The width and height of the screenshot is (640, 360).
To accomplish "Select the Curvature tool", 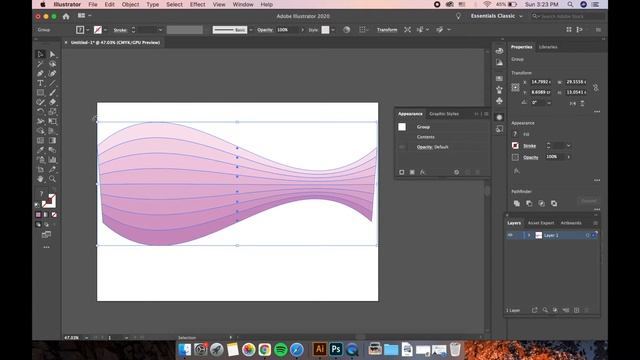I will coord(52,73).
